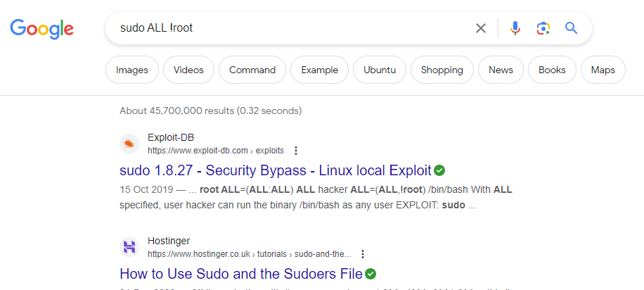Open more options menu for Hostinger result
Viewport: 644px width, 290px height.
click(x=362, y=254)
